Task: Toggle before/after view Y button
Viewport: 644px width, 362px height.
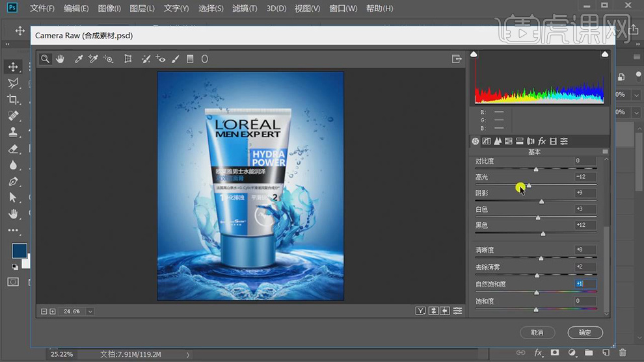Action: coord(421,311)
